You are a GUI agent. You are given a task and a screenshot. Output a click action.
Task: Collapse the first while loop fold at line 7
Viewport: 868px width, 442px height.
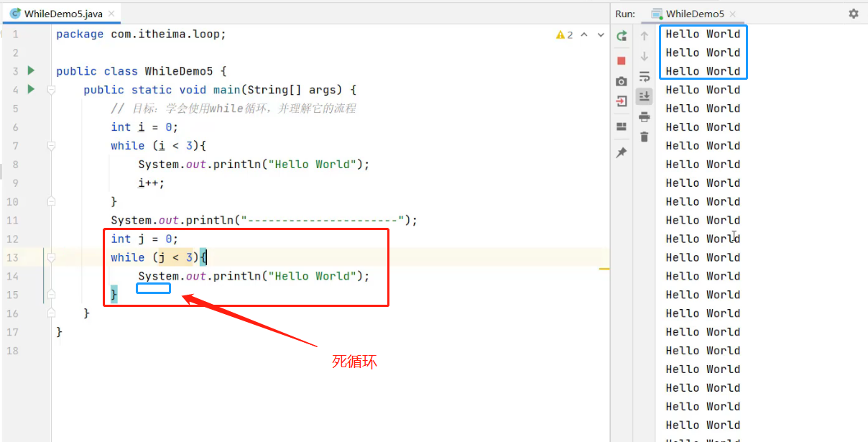tap(51, 146)
